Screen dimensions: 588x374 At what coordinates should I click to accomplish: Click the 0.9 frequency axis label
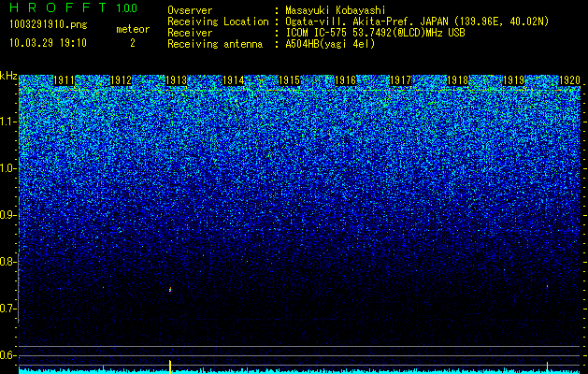[8, 215]
